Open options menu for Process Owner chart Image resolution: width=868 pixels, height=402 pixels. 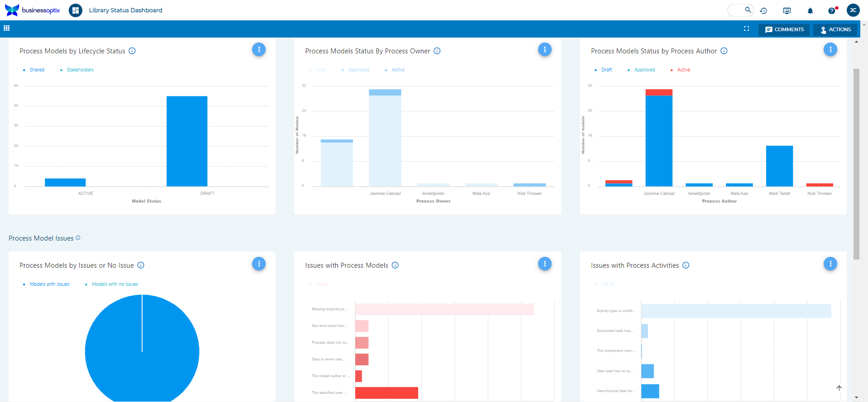coord(544,49)
